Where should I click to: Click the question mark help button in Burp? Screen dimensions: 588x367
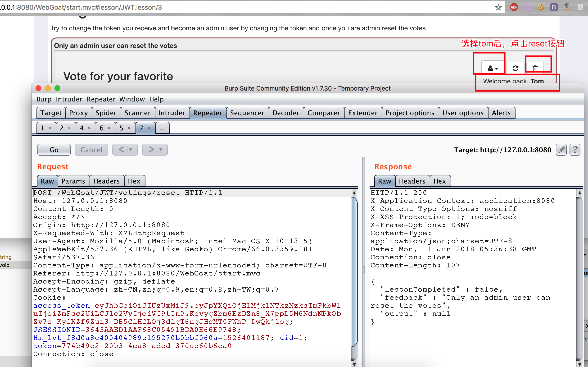pyautogui.click(x=575, y=150)
